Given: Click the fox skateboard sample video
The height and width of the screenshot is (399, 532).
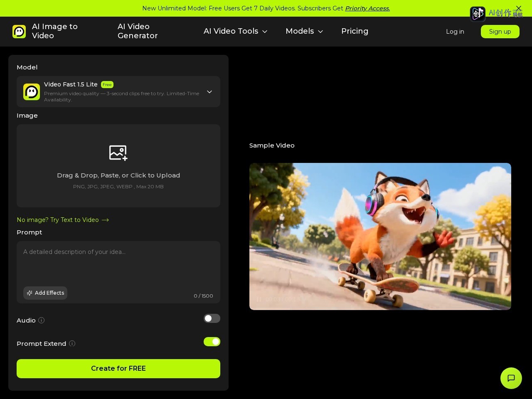Looking at the screenshot, I should 380,236.
